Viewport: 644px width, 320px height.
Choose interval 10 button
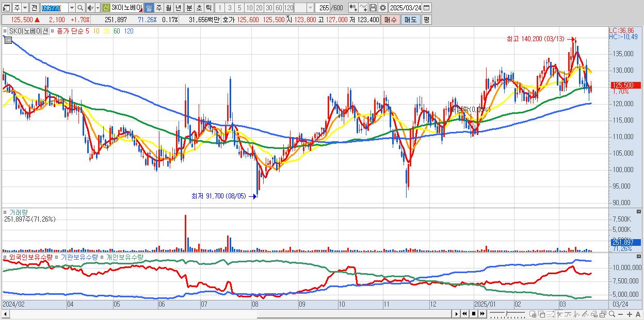249,8
